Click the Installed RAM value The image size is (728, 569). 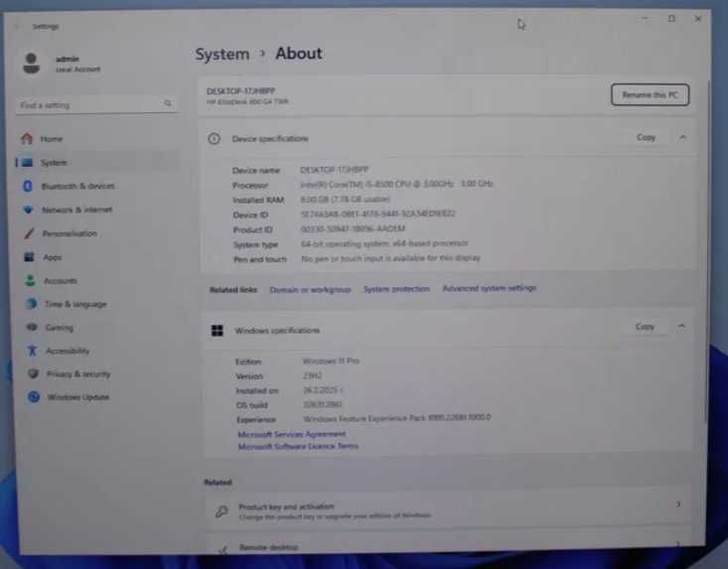pos(345,200)
